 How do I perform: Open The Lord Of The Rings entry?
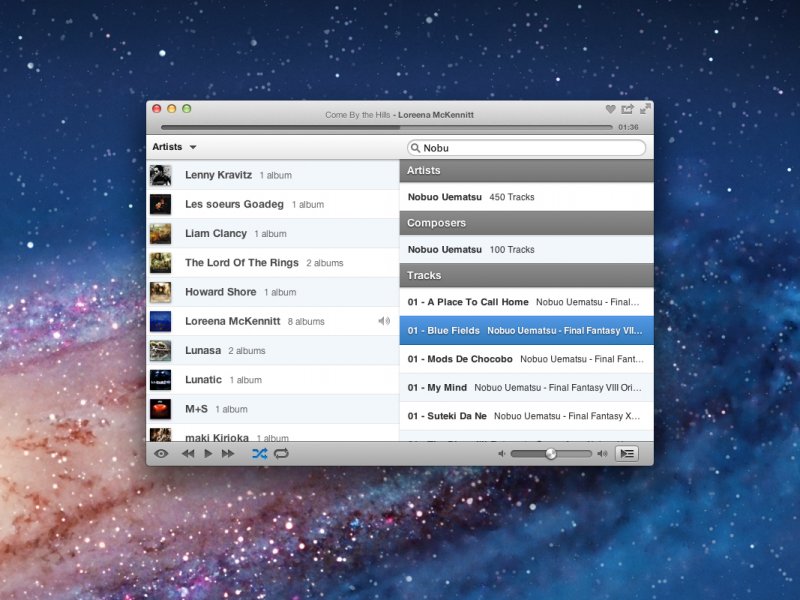(x=273, y=263)
